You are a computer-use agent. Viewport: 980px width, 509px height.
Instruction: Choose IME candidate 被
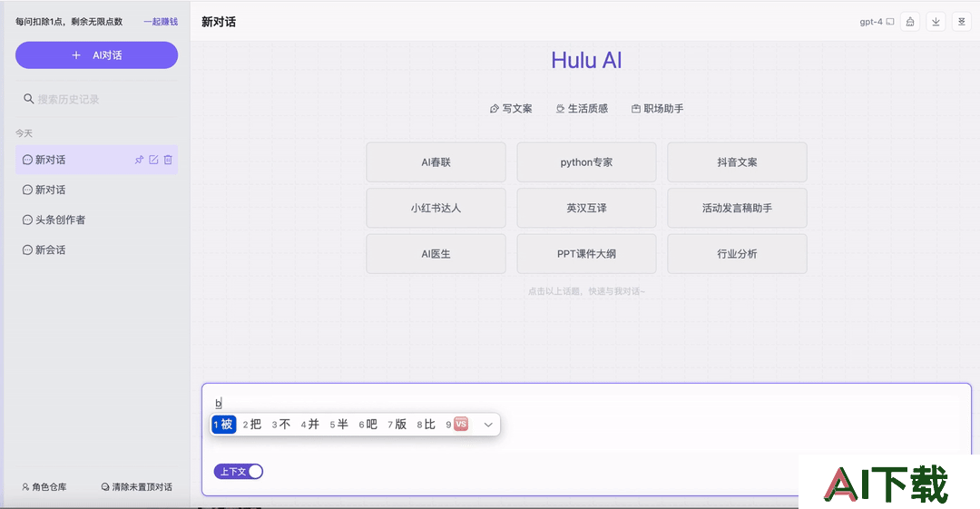point(224,425)
